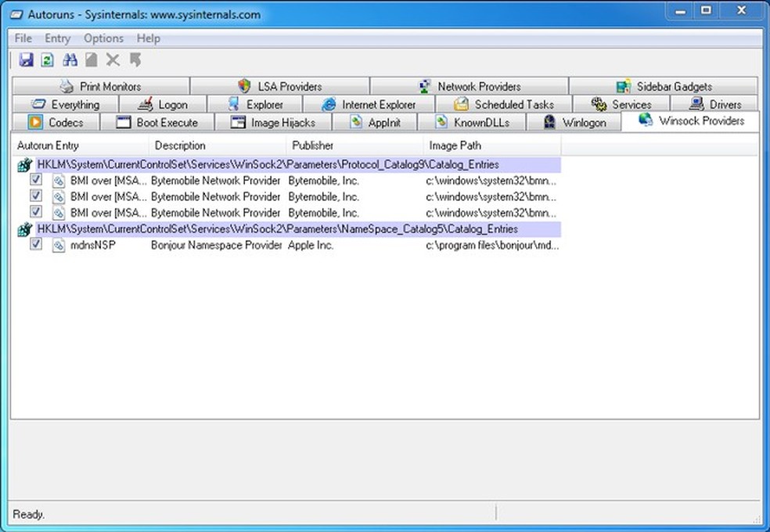Click the Delete X toolbar icon
This screenshot has height=532, width=770.
tap(113, 60)
